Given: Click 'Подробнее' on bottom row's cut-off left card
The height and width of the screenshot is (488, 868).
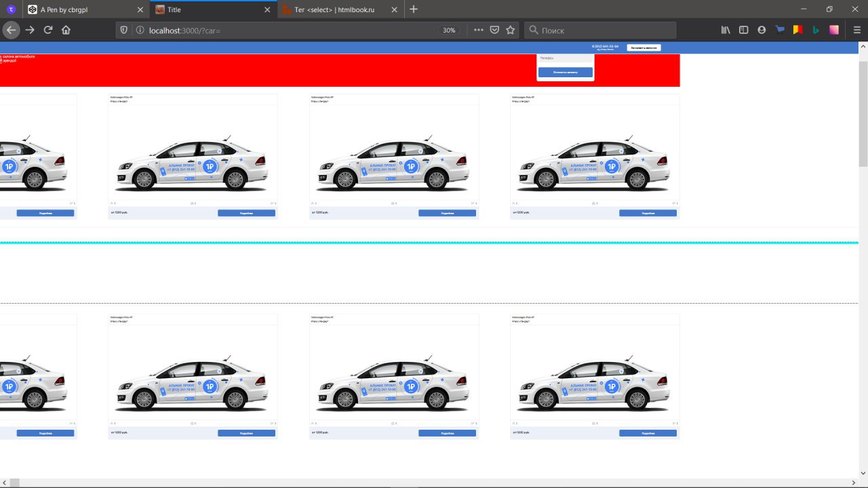Looking at the screenshot, I should click(45, 433).
